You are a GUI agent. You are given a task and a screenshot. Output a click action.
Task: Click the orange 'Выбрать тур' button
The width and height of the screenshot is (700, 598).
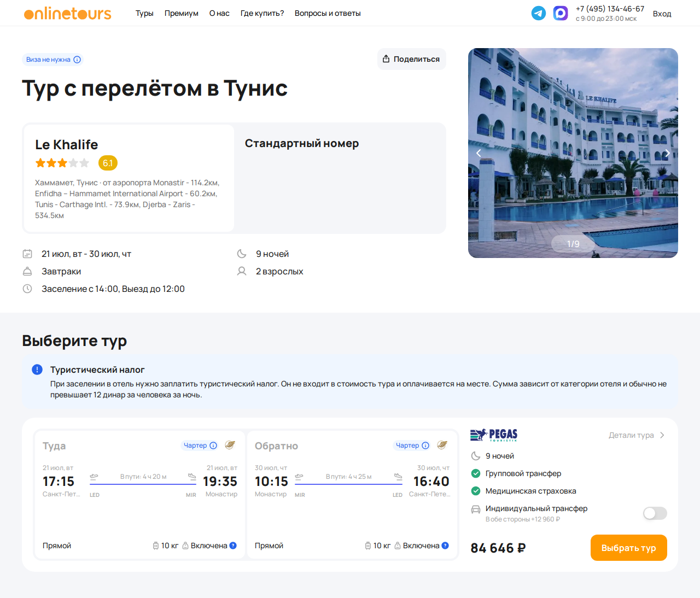coord(629,548)
